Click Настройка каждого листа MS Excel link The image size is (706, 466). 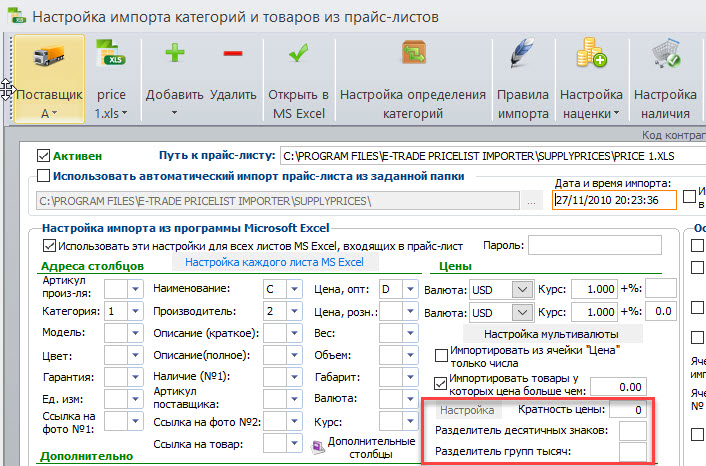(x=274, y=262)
